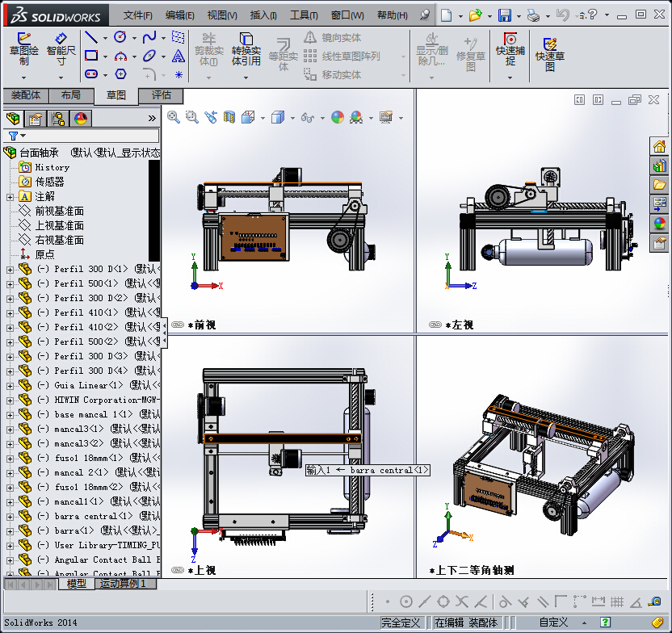Choose the Circle sketch tool
672x633 pixels.
(120, 37)
